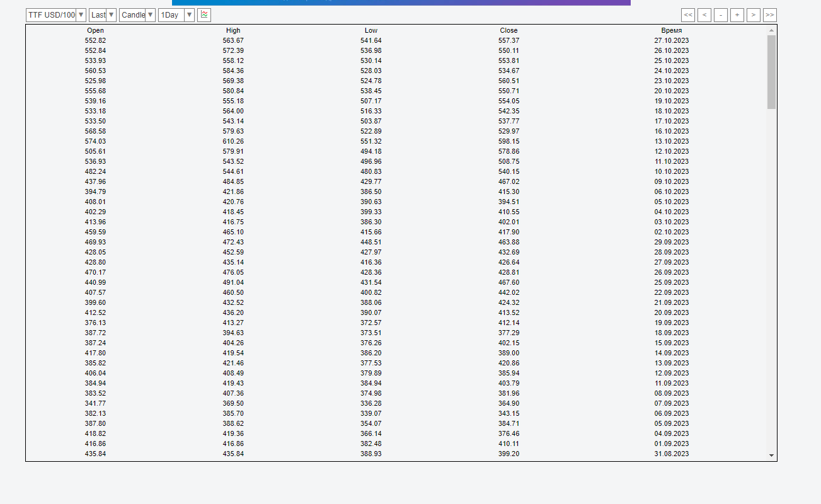
Task: Click Close value 343.15
Action: (x=509, y=413)
